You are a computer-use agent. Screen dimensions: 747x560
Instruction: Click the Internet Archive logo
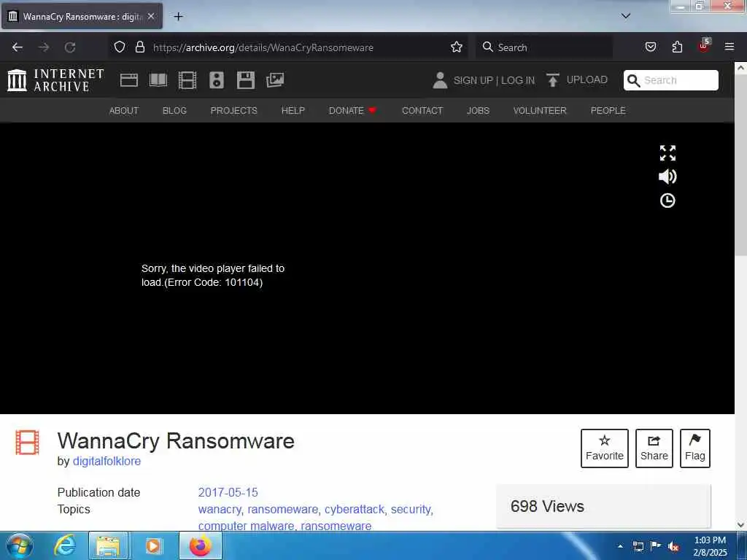(55, 80)
